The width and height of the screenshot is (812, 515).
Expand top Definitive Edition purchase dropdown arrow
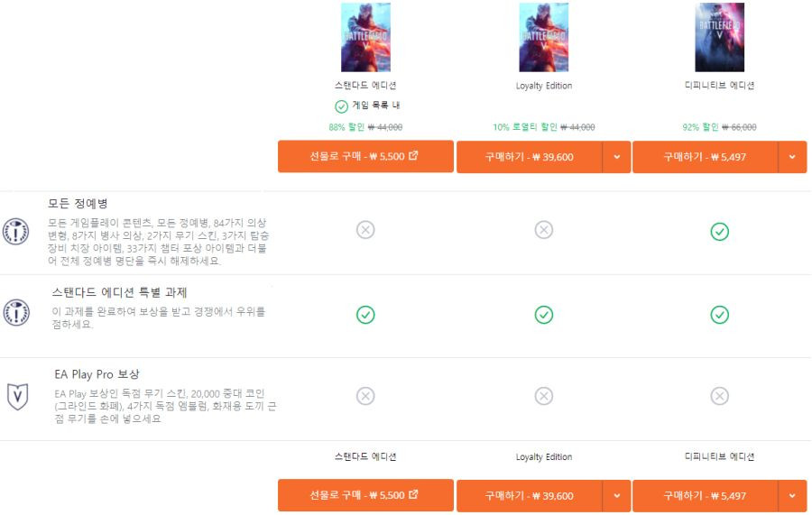click(792, 157)
